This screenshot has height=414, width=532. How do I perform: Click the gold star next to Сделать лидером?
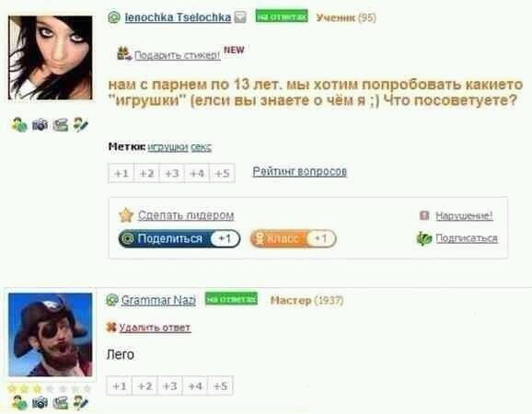pos(126,215)
